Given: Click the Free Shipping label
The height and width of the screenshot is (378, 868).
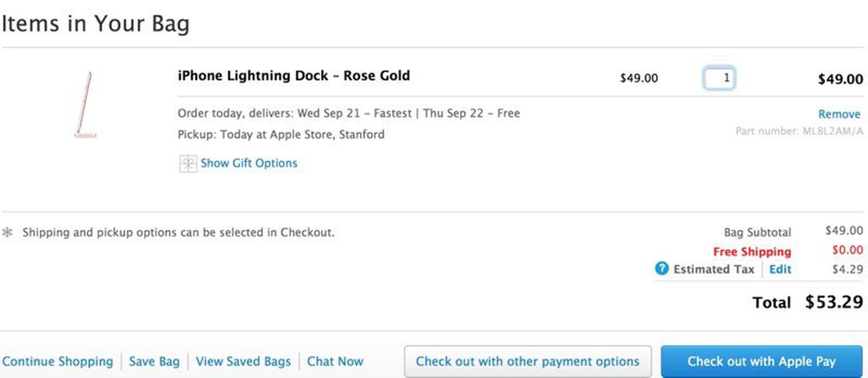Looking at the screenshot, I should click(x=751, y=251).
